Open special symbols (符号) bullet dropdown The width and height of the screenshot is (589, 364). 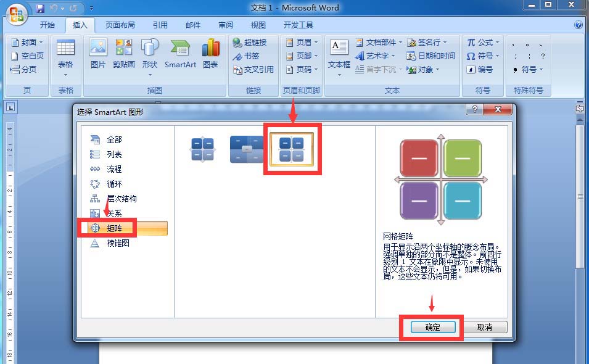click(528, 70)
